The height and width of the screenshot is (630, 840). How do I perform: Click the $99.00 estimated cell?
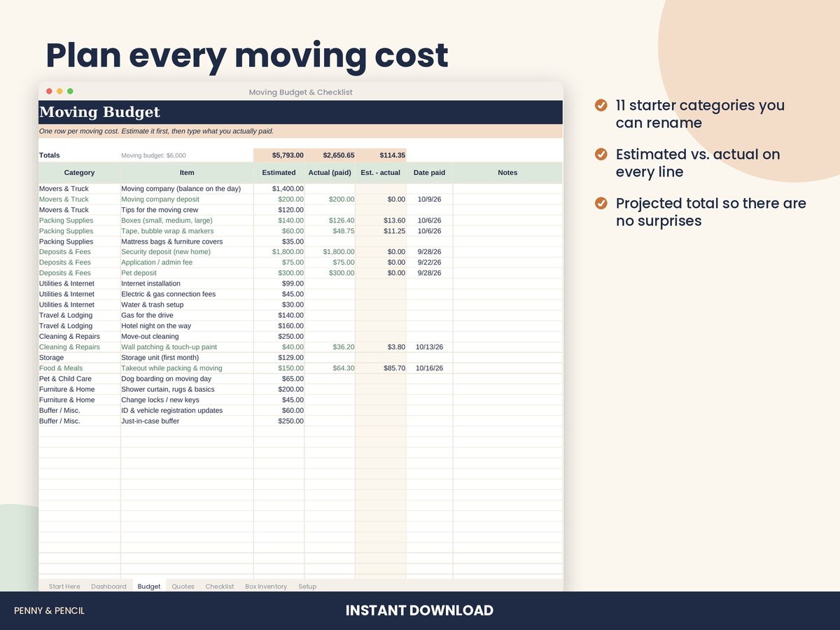point(279,283)
